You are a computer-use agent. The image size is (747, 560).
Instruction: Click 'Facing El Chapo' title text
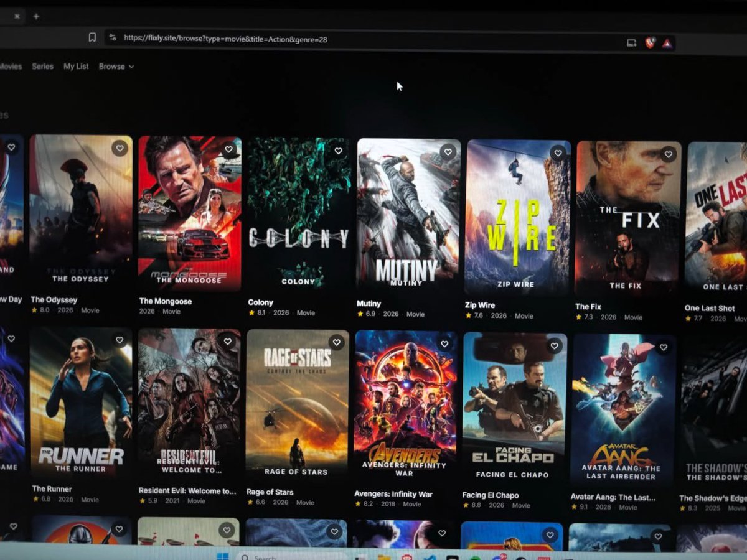coord(491,495)
